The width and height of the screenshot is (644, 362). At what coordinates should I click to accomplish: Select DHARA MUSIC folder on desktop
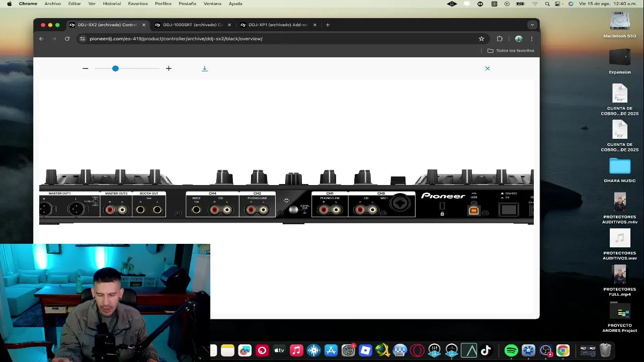(620, 170)
